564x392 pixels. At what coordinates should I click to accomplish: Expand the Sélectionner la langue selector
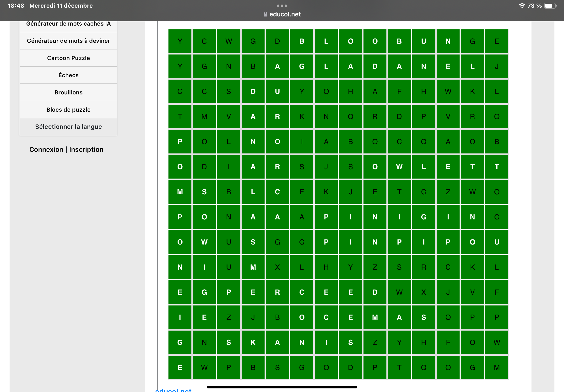pyautogui.click(x=69, y=127)
